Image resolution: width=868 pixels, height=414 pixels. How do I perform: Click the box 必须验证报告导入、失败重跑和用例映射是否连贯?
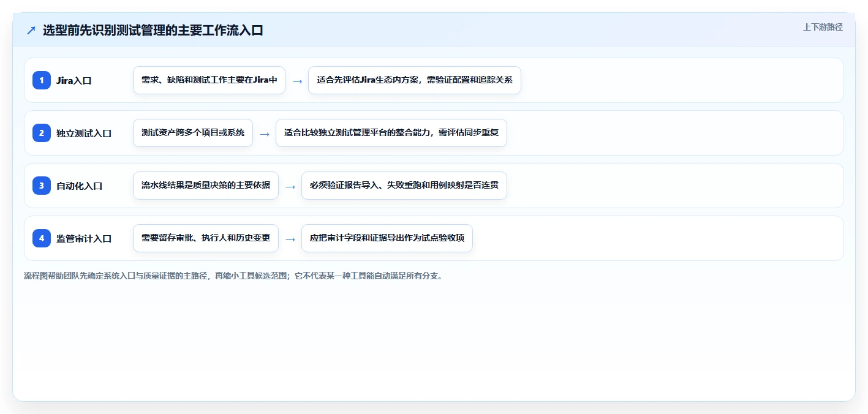pyautogui.click(x=404, y=186)
